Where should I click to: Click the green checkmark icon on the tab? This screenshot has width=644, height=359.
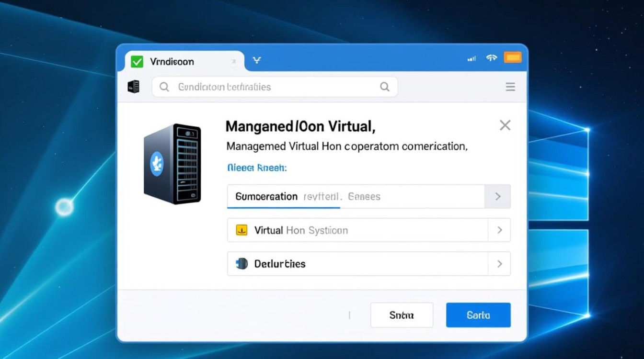tap(137, 61)
